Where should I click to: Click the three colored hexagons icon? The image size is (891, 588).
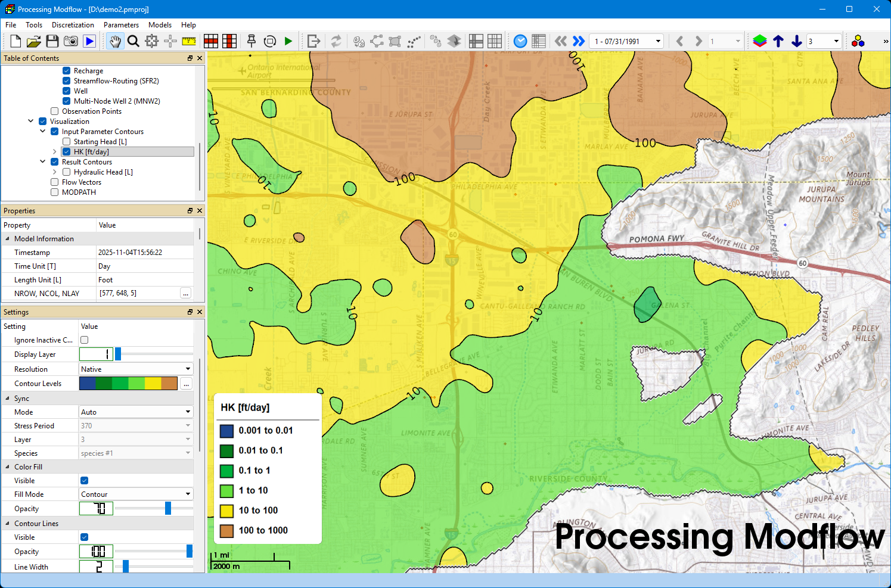pyautogui.click(x=858, y=41)
